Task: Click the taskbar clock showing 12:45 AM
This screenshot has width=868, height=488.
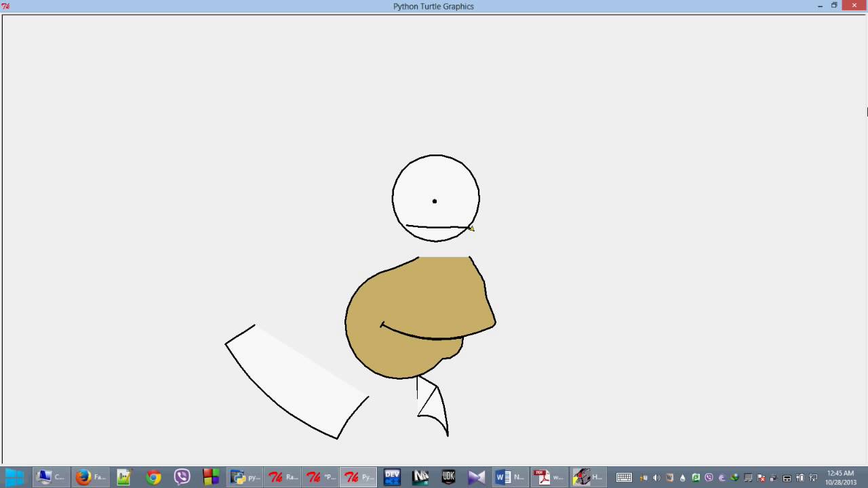Action: pyautogui.click(x=841, y=477)
